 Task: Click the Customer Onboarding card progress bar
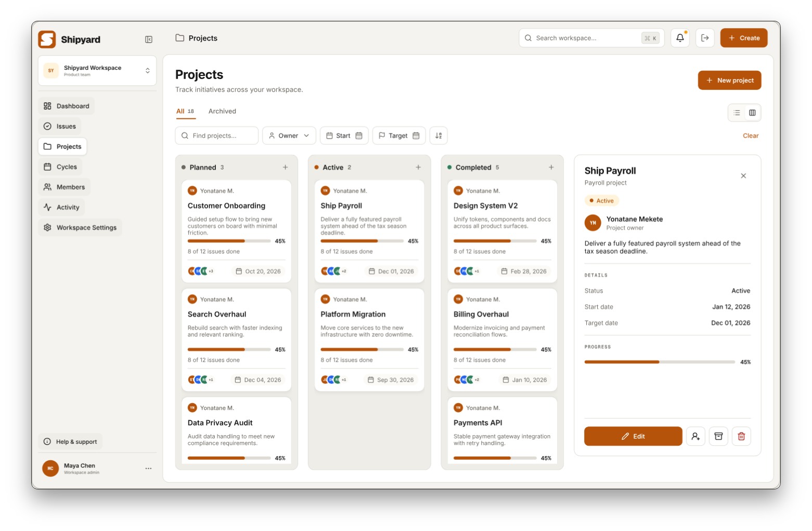click(x=229, y=241)
